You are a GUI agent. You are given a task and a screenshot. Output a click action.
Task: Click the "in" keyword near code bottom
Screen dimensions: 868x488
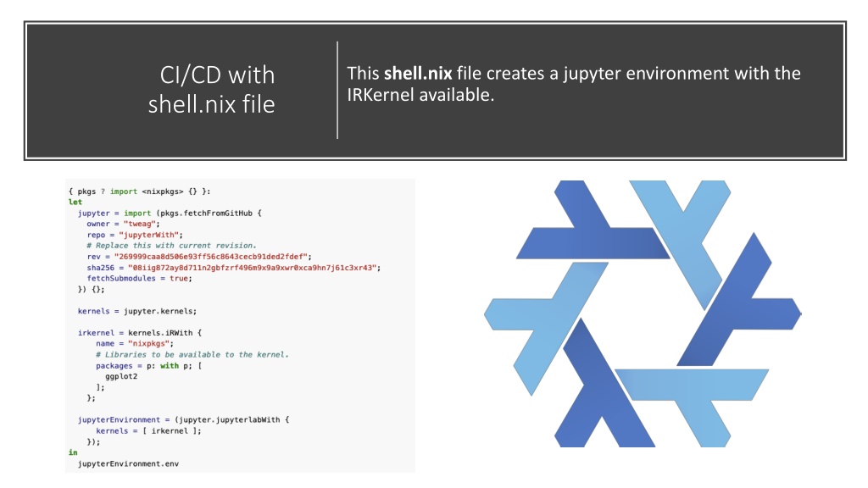pos(73,452)
